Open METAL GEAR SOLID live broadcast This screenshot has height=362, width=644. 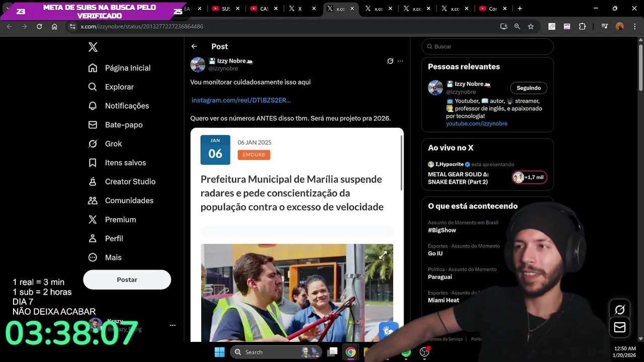[458, 178]
